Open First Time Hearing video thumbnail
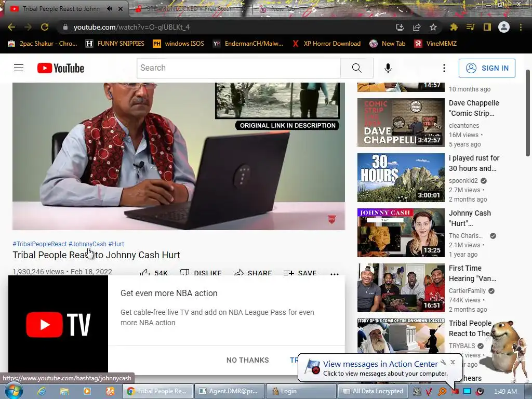The height and width of the screenshot is (399, 532). 401,288
